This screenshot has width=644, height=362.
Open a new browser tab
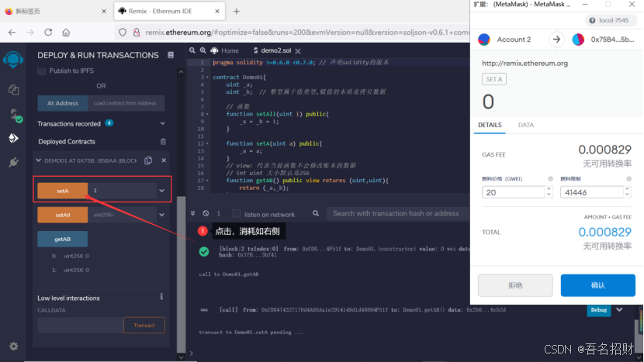236,12
